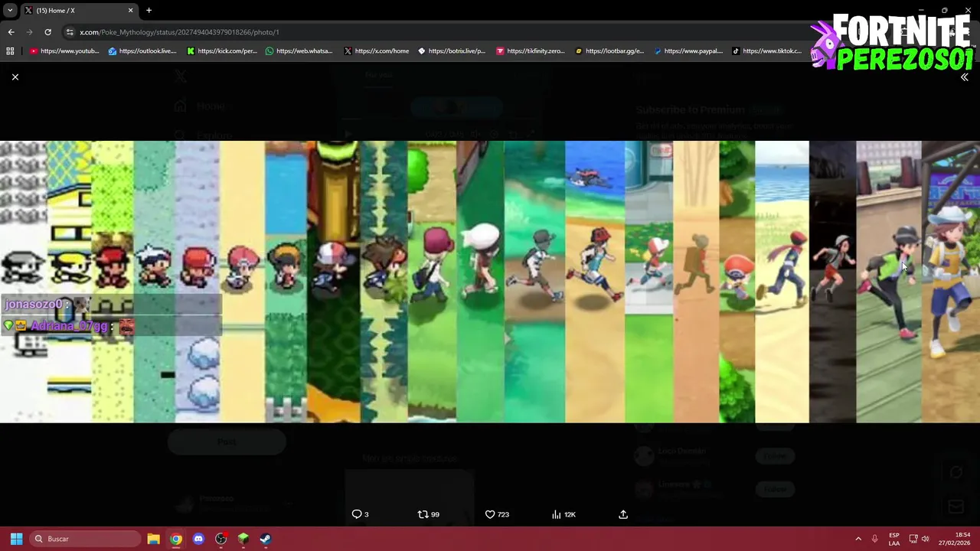Go back in the browser
The width and height of the screenshot is (980, 551).
click(x=11, y=32)
